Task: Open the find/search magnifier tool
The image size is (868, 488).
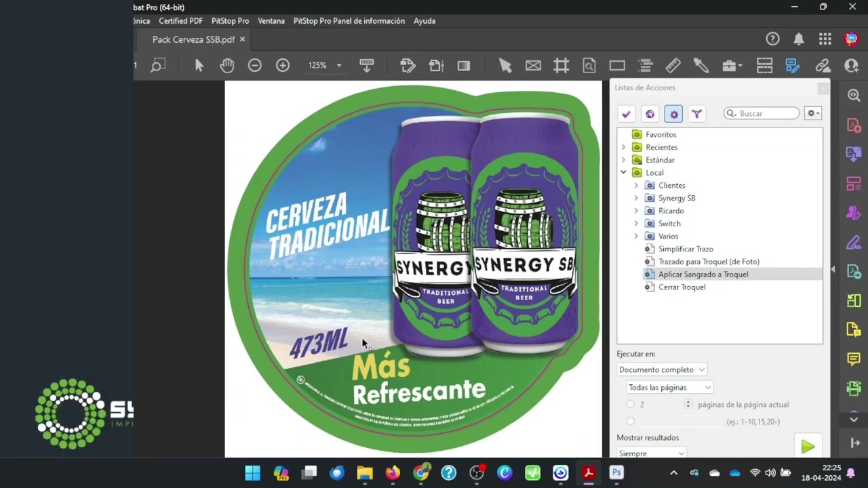Action: coord(157,66)
